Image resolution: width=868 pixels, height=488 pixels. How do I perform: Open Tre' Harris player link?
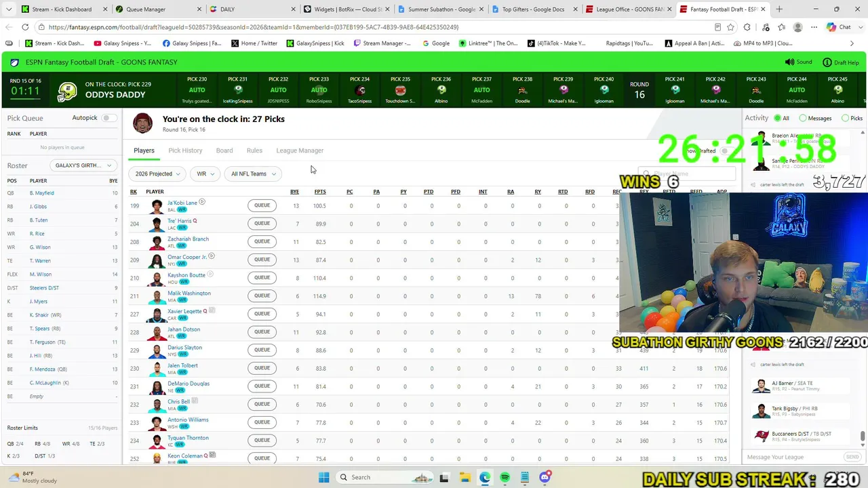[x=179, y=221]
